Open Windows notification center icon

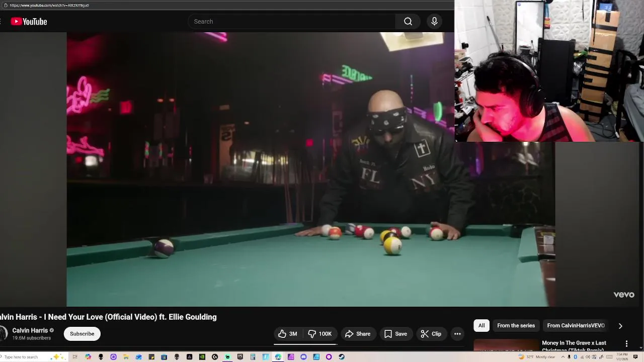[x=635, y=357]
